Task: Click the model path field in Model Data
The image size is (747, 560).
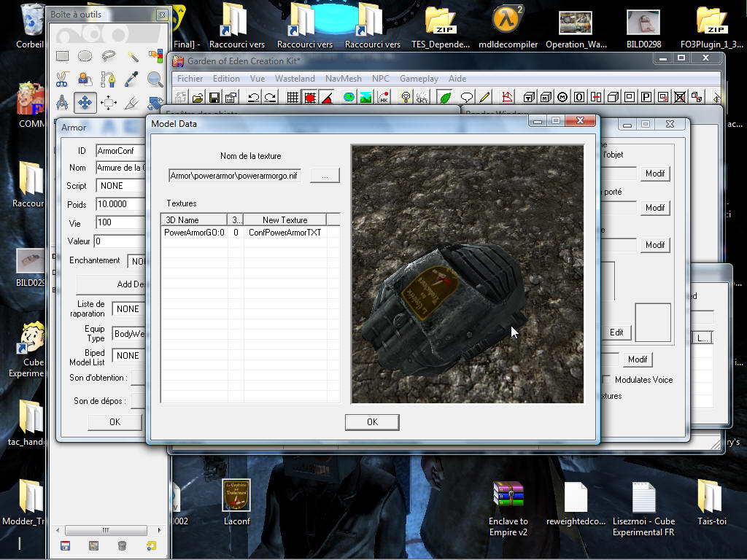Action: click(x=234, y=176)
